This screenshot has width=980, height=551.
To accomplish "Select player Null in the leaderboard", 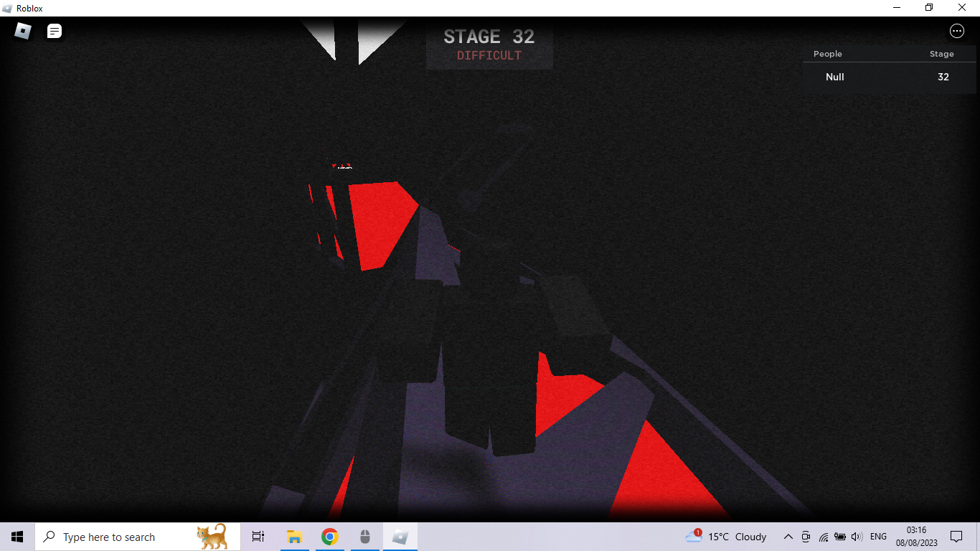I will tap(834, 77).
